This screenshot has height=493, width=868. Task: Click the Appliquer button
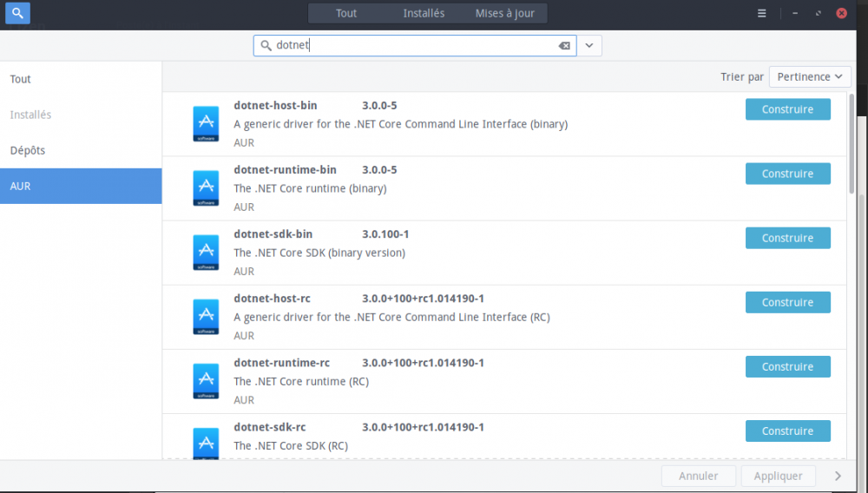pos(778,476)
